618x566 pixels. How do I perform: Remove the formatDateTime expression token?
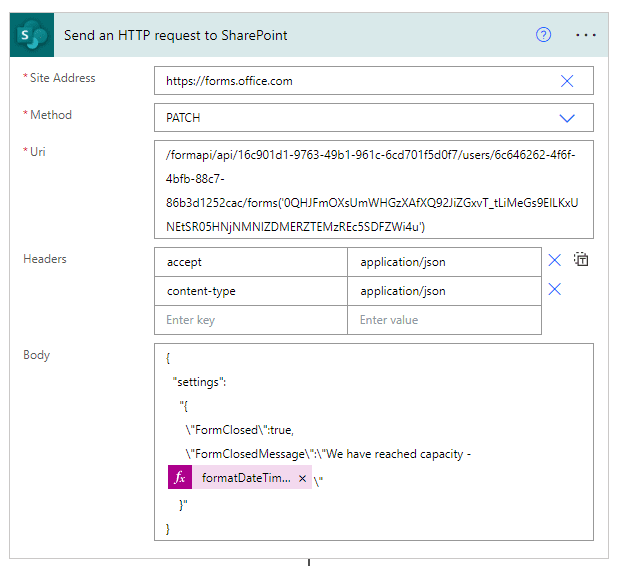(x=302, y=478)
